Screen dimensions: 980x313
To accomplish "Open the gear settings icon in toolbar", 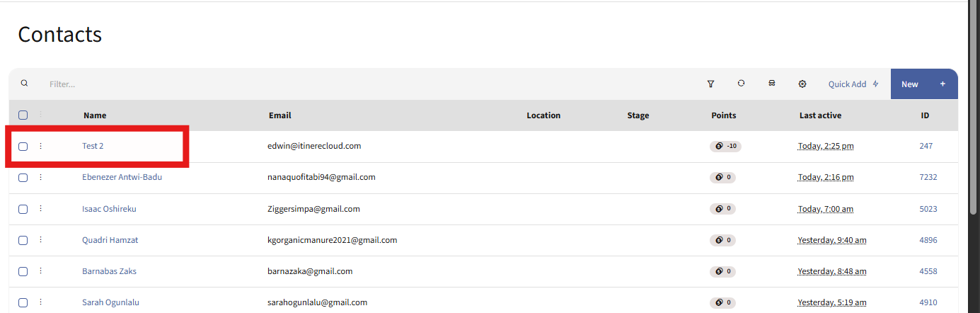I will click(x=802, y=84).
